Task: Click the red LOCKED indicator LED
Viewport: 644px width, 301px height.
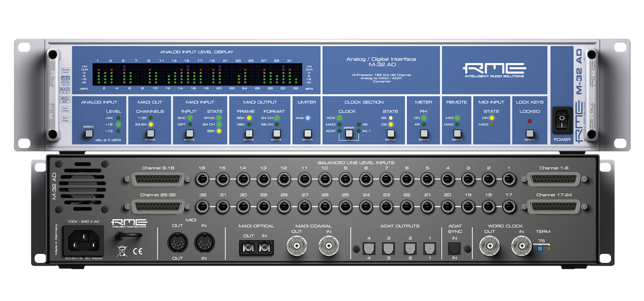Action: point(530,121)
